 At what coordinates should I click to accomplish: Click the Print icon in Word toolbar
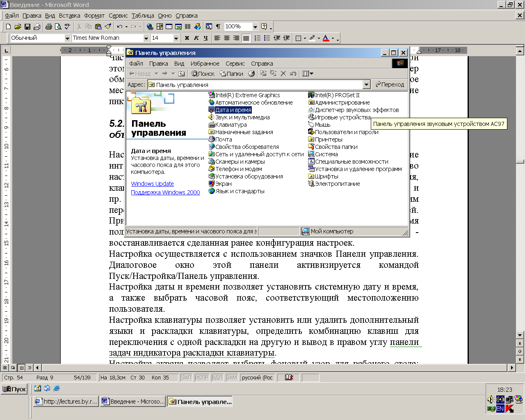click(49, 27)
